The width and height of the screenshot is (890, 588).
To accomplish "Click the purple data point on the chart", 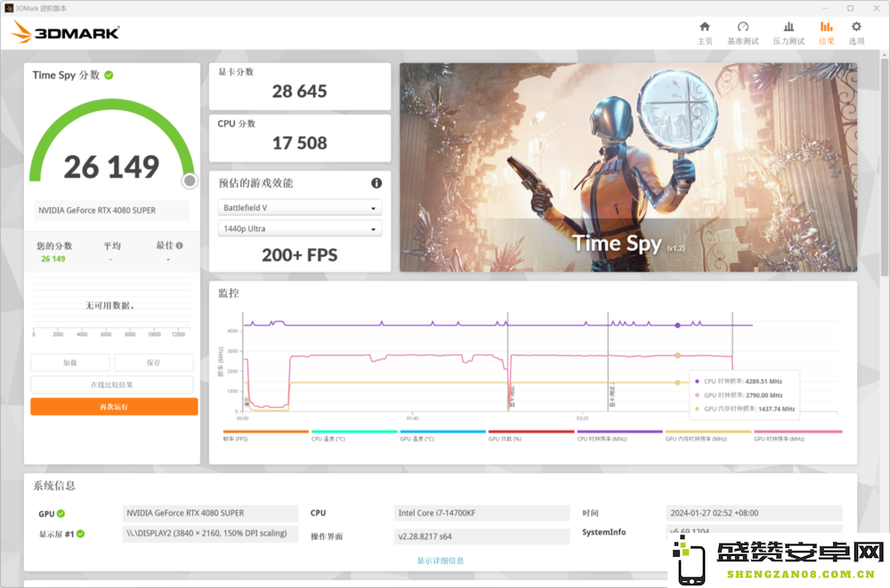I will click(x=677, y=326).
